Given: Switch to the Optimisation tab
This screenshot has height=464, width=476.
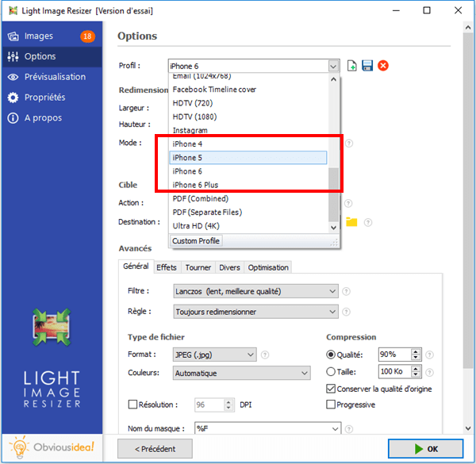Looking at the screenshot, I should [x=268, y=267].
